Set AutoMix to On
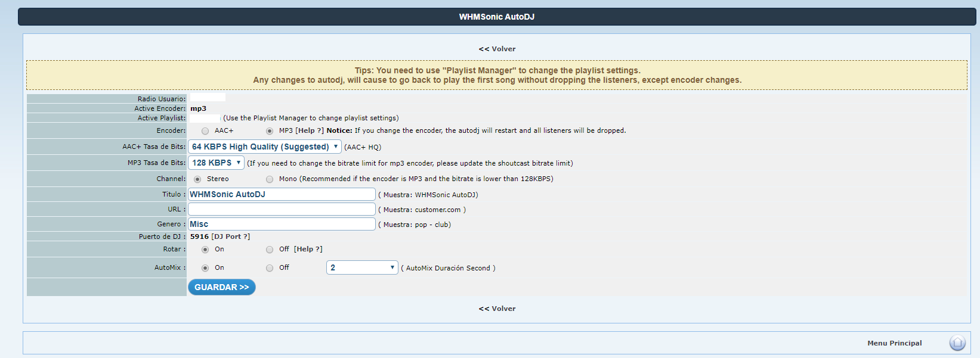 point(205,268)
